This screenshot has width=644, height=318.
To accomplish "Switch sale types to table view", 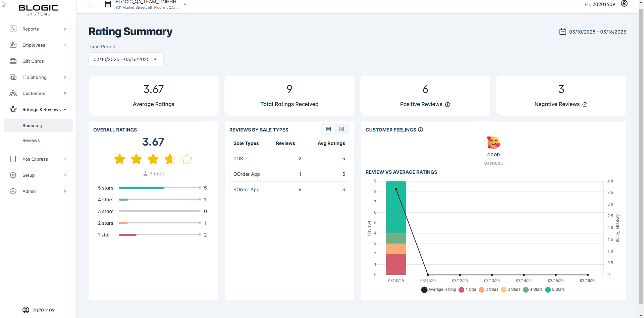I will coord(329,129).
